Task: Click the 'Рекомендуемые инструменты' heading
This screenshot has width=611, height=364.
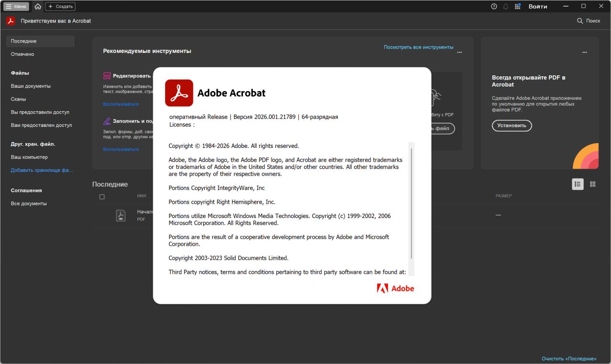Action: [x=147, y=51]
